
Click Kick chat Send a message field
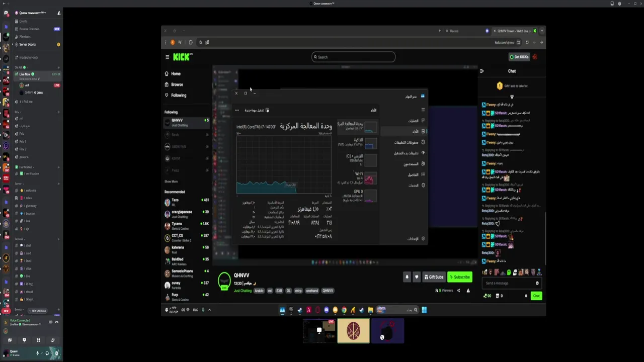[x=511, y=283]
